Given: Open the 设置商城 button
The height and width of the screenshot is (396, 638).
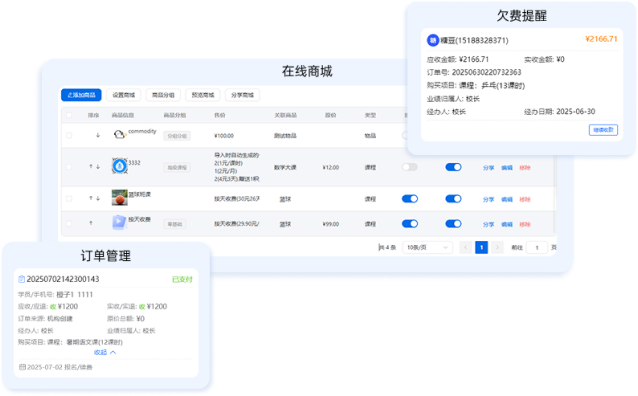Looking at the screenshot, I should 123,95.
